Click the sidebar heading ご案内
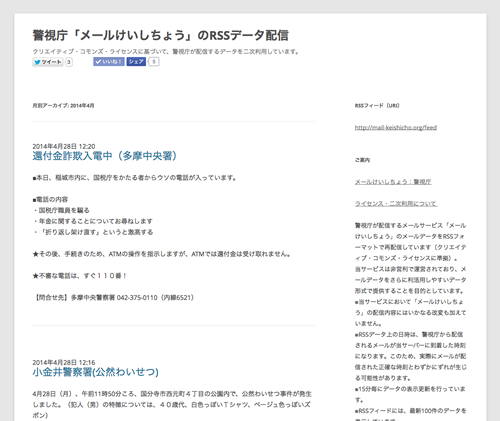 [x=362, y=160]
